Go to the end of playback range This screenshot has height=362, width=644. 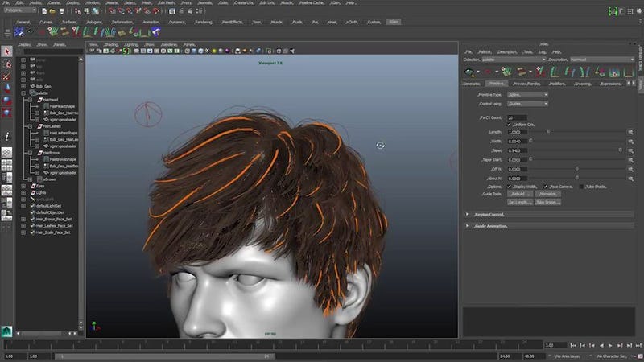click(638, 346)
